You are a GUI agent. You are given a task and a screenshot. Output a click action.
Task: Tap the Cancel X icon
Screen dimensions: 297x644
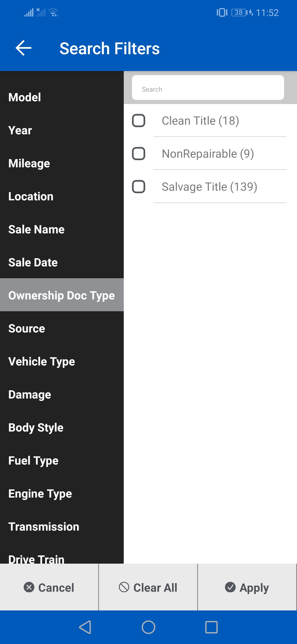(29, 587)
